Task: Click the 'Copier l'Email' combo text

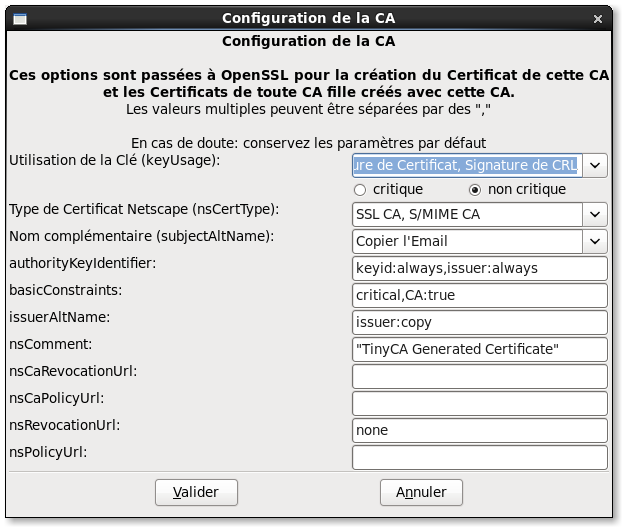Action: [466, 241]
